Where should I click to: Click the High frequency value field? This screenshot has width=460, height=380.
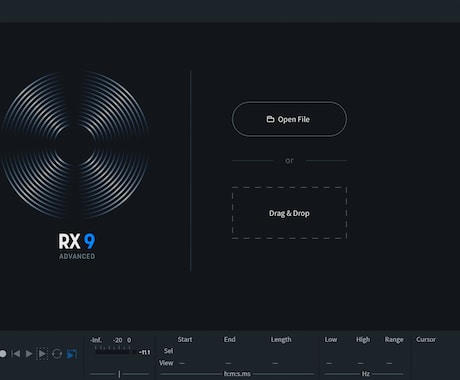tap(361, 363)
